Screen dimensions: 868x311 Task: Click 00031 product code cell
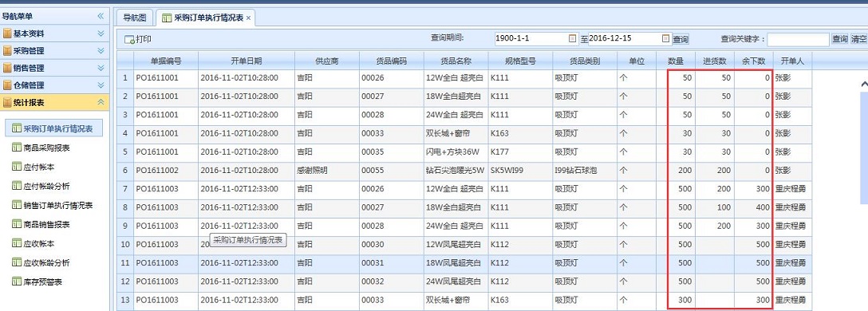click(392, 263)
